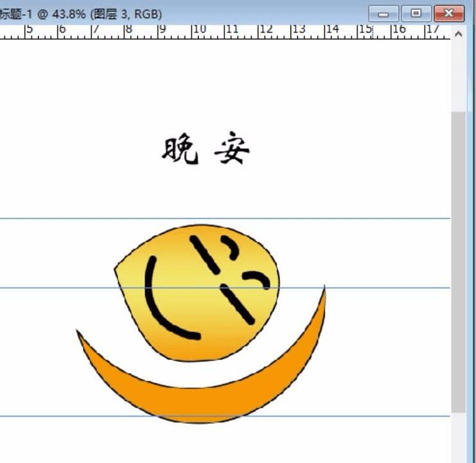Click the yellow gradient face shape
The height and width of the screenshot is (463, 476).
point(197,293)
